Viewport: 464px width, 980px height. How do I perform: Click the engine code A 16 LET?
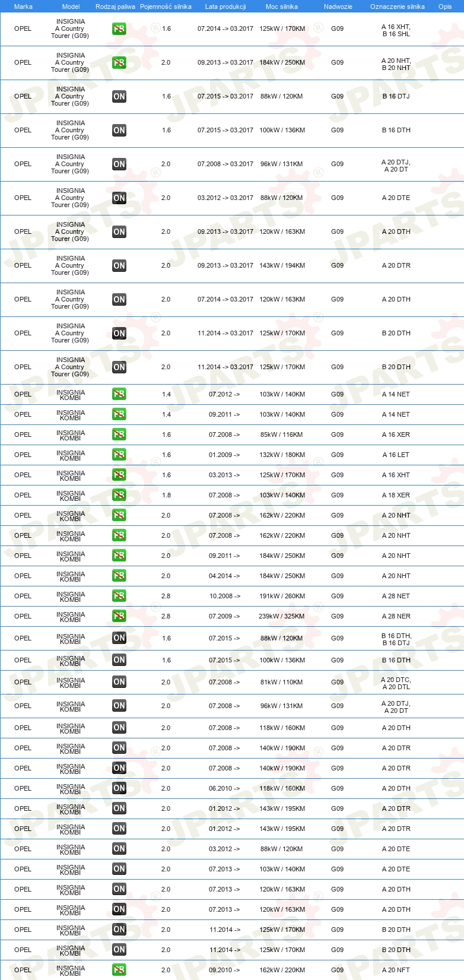pyautogui.click(x=396, y=455)
